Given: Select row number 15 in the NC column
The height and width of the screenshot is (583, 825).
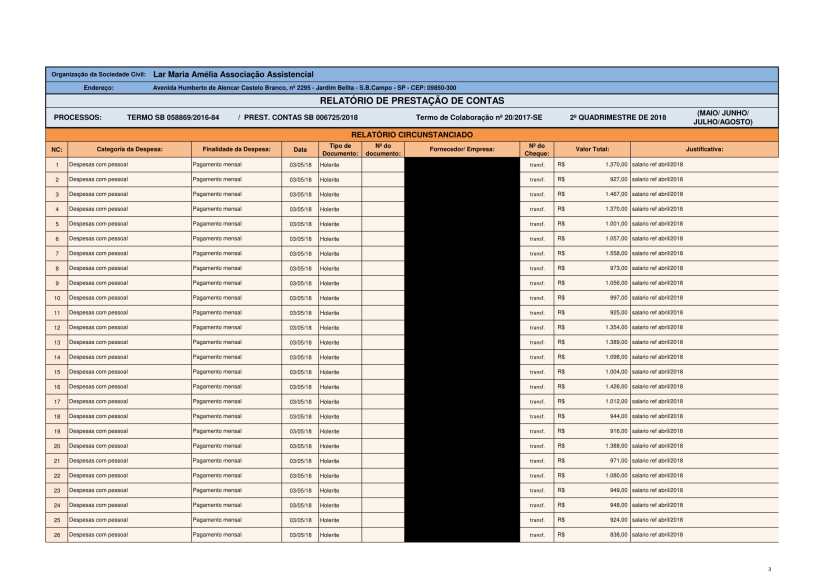Looking at the screenshot, I should tap(57, 372).
